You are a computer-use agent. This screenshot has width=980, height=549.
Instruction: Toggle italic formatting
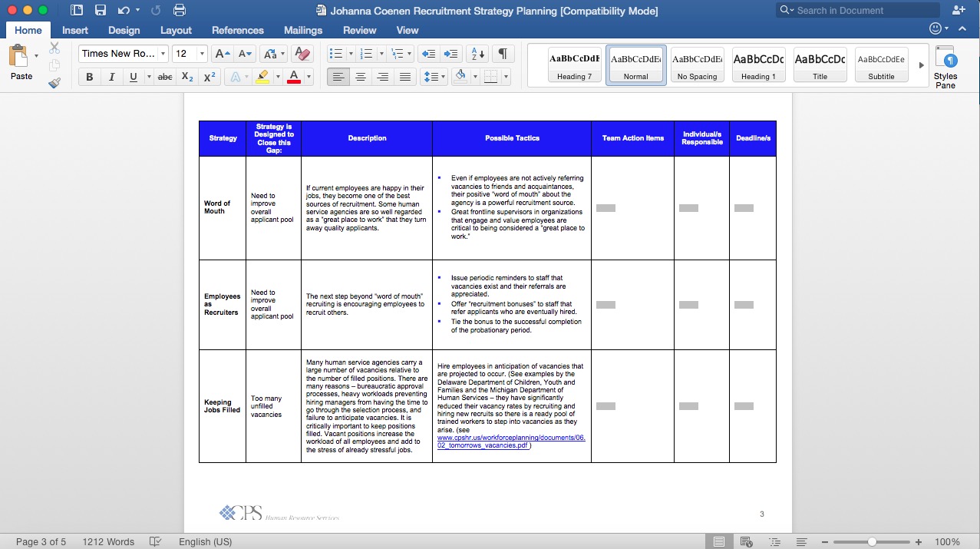pos(110,77)
